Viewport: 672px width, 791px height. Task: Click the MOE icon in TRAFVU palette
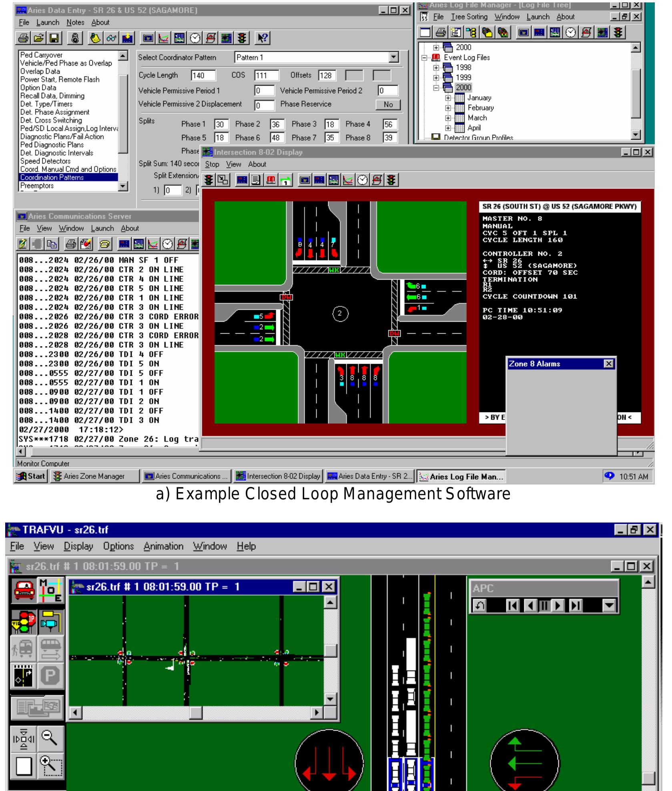click(51, 591)
